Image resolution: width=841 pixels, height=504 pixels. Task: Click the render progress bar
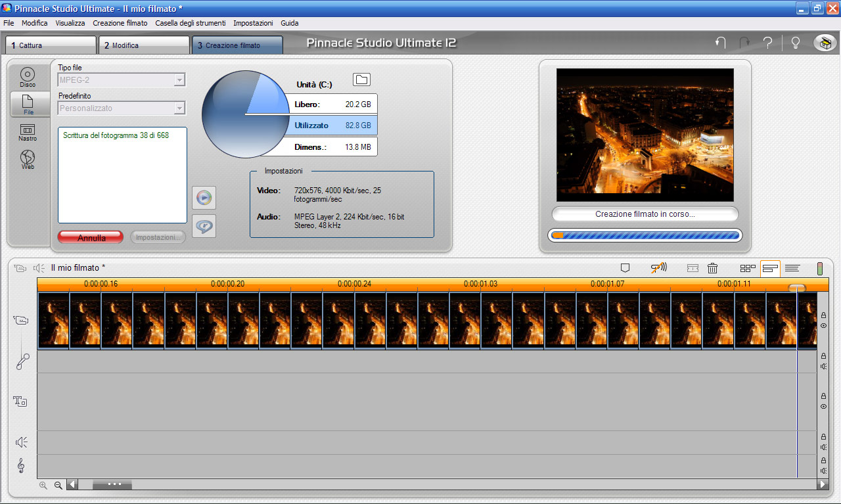[x=645, y=235]
